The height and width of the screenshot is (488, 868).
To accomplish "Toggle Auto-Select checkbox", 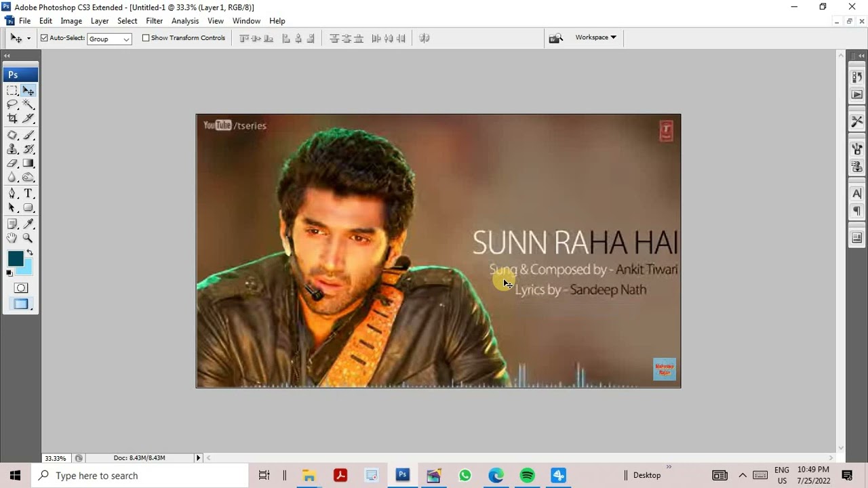I will point(44,38).
